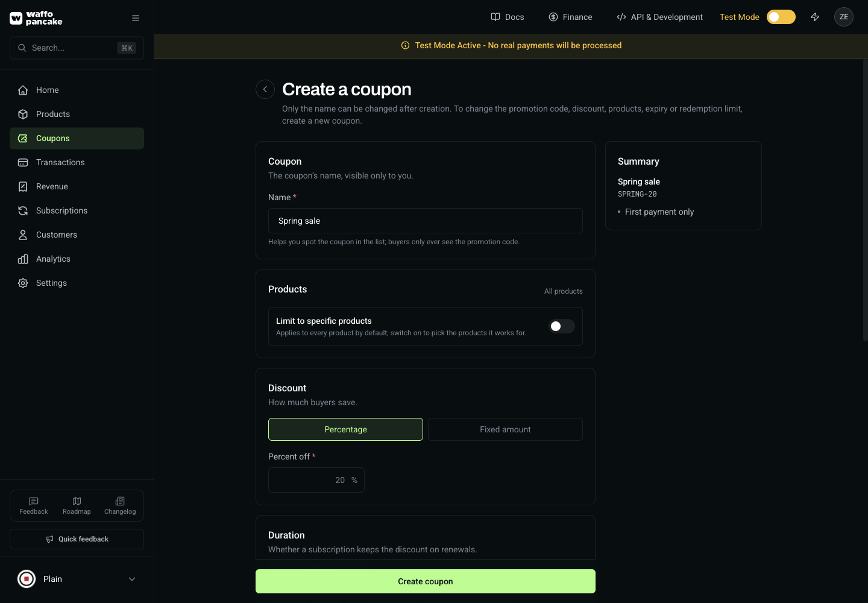Image resolution: width=868 pixels, height=603 pixels.
Task: Open the Changelog newspaper icon
Action: tap(120, 501)
